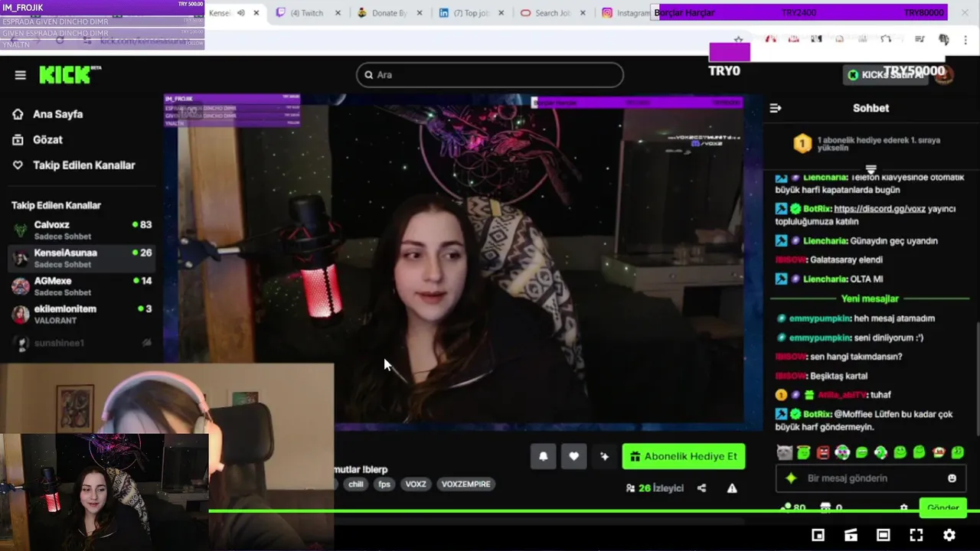Viewport: 980px width, 551px height.
Task: Click the BotRix name on @Moffiee message
Action: click(x=817, y=414)
